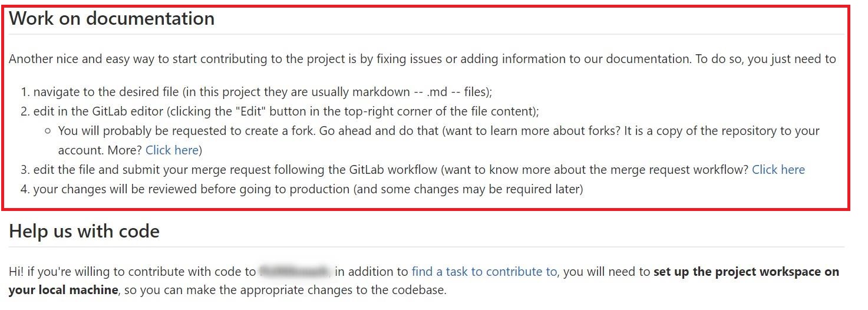
Task: Click the blurred project name in the last paragraph
Action: 295,272
